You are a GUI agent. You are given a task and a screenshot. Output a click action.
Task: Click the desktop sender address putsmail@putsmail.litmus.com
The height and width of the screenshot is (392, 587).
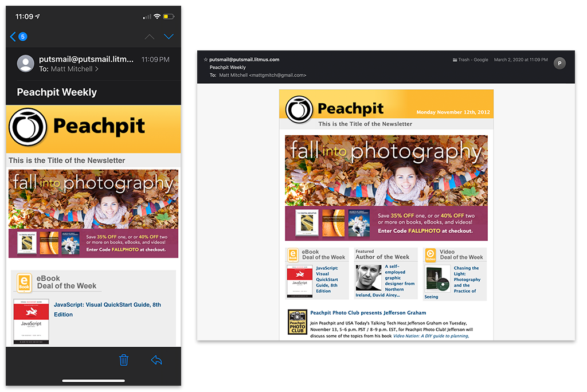[244, 60]
